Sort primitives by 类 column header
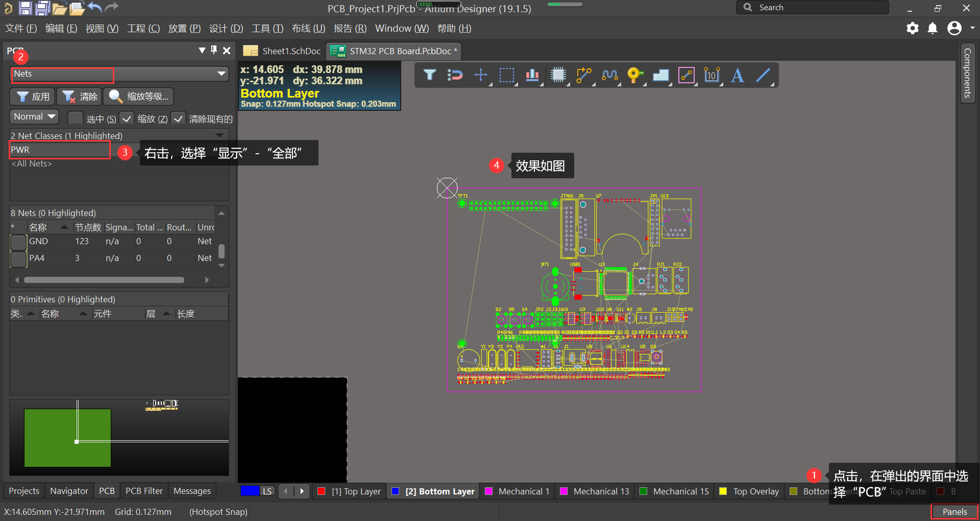The image size is (980, 521). (22, 314)
